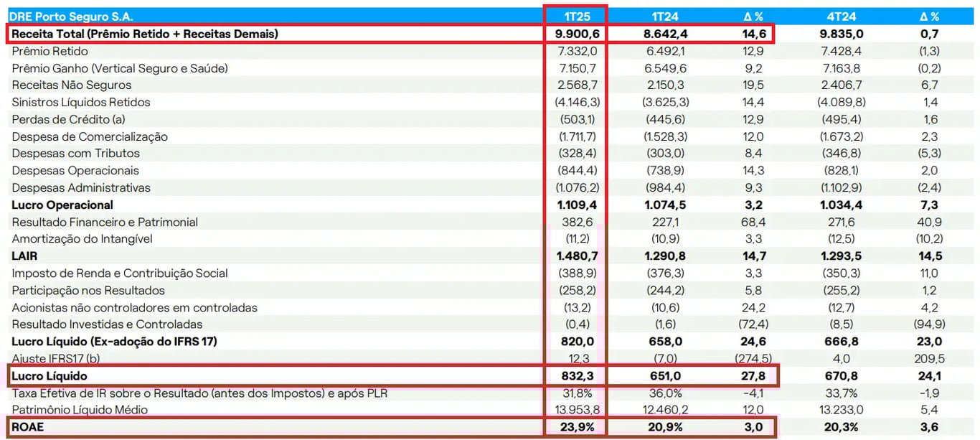Select the Resultado Financeiro change value 68,4
Viewport: 980px width, 440px height.
pyautogui.click(x=753, y=222)
